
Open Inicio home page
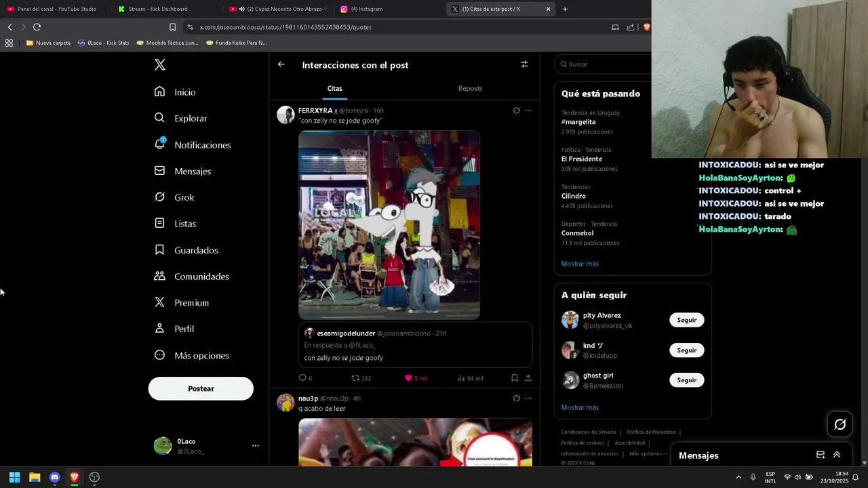[176, 92]
